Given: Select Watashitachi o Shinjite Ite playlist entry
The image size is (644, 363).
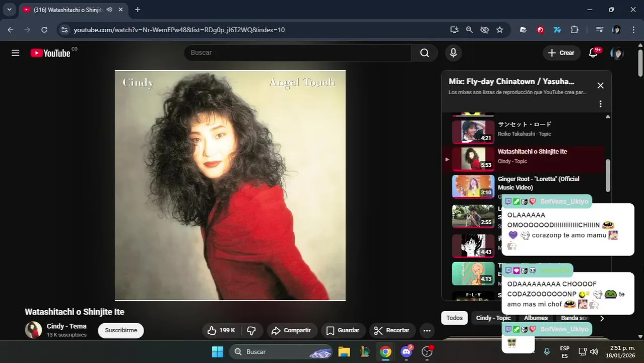Looking at the screenshot, I should coord(524,159).
